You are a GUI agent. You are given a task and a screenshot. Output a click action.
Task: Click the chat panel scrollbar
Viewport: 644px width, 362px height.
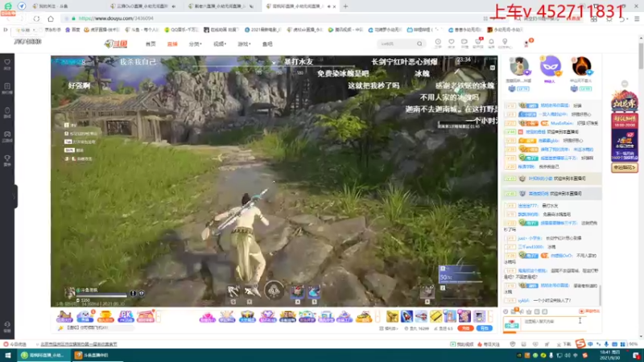600,295
